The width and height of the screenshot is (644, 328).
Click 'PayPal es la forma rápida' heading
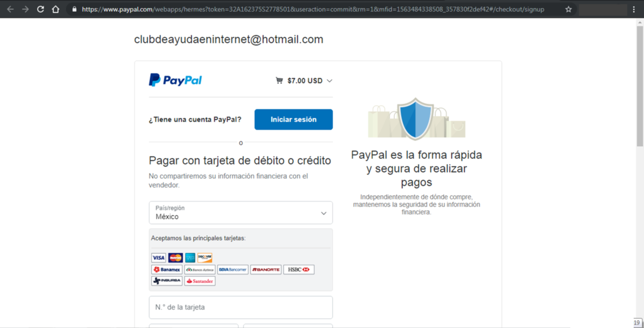point(416,168)
